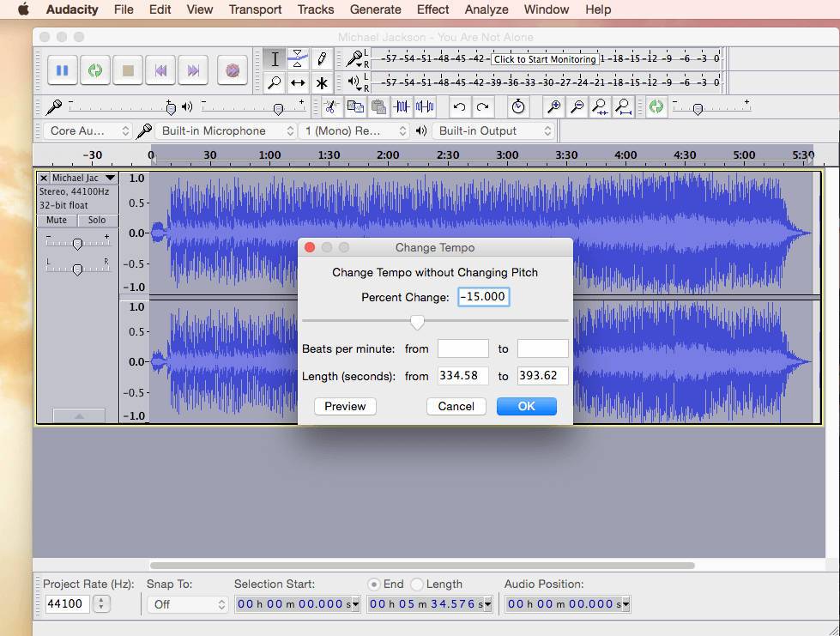The height and width of the screenshot is (636, 840).
Task: Click the Silence audio icon
Action: pyautogui.click(x=425, y=107)
